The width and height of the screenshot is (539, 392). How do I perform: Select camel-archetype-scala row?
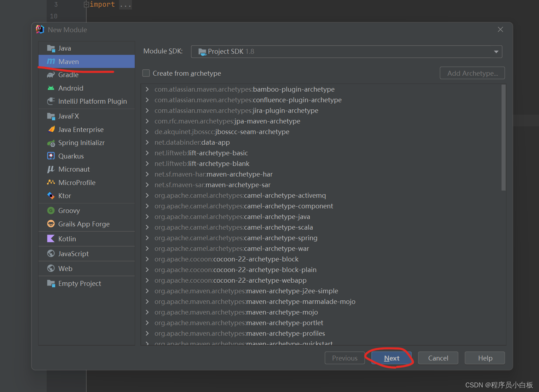coord(321,227)
